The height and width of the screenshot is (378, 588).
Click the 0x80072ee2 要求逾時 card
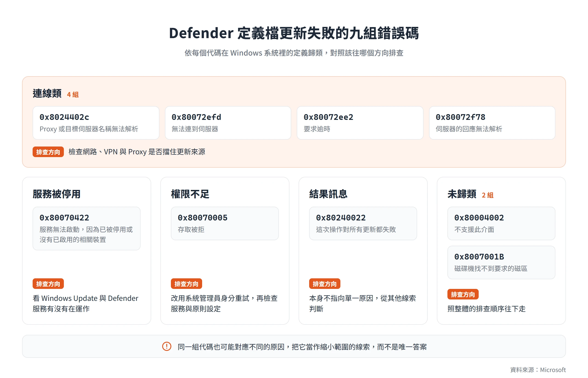click(360, 123)
